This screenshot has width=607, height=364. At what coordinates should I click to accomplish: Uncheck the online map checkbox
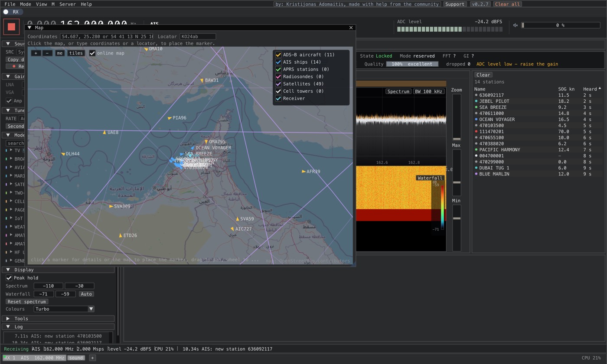(92, 53)
